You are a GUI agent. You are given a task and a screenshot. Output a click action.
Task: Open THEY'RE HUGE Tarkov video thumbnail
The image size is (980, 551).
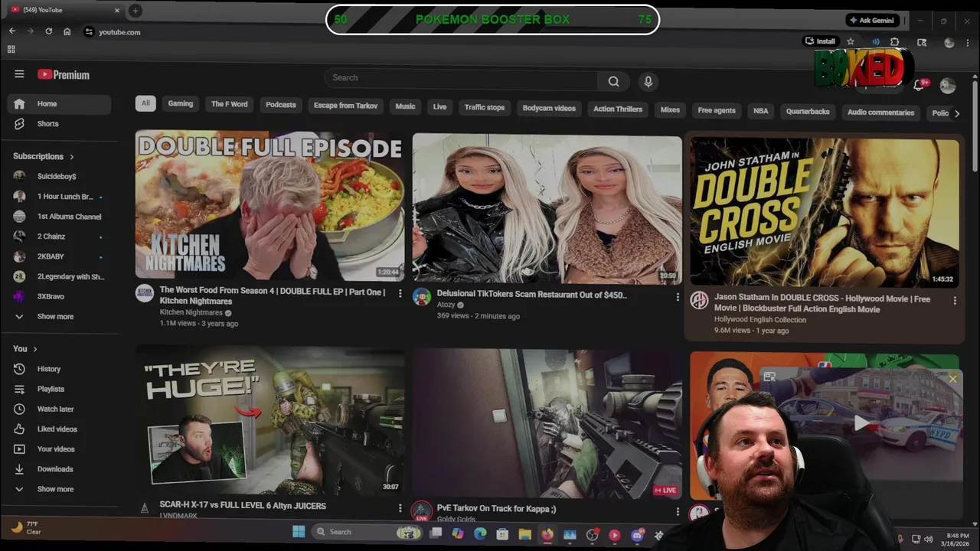(x=269, y=420)
